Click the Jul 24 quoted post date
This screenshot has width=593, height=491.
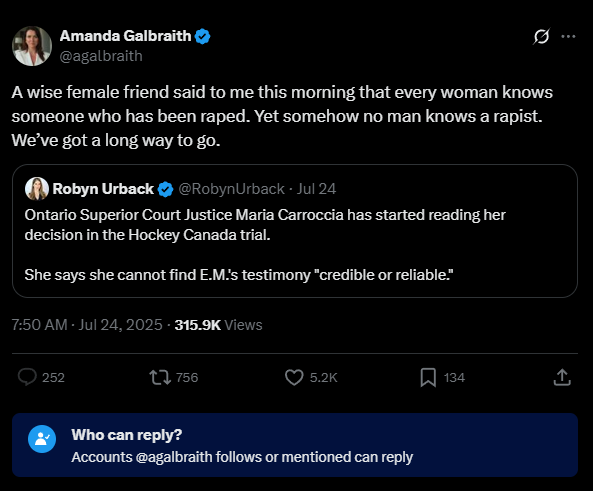click(316, 189)
